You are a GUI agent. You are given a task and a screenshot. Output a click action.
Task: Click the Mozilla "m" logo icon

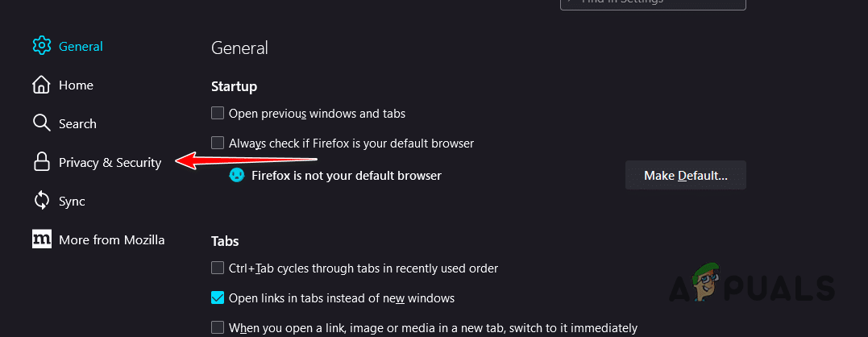click(42, 239)
